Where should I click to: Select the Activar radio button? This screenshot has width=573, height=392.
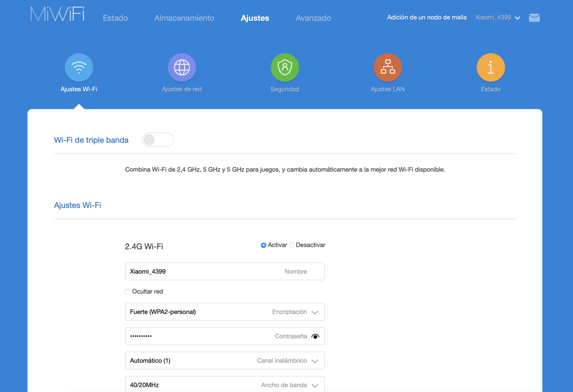[263, 245]
